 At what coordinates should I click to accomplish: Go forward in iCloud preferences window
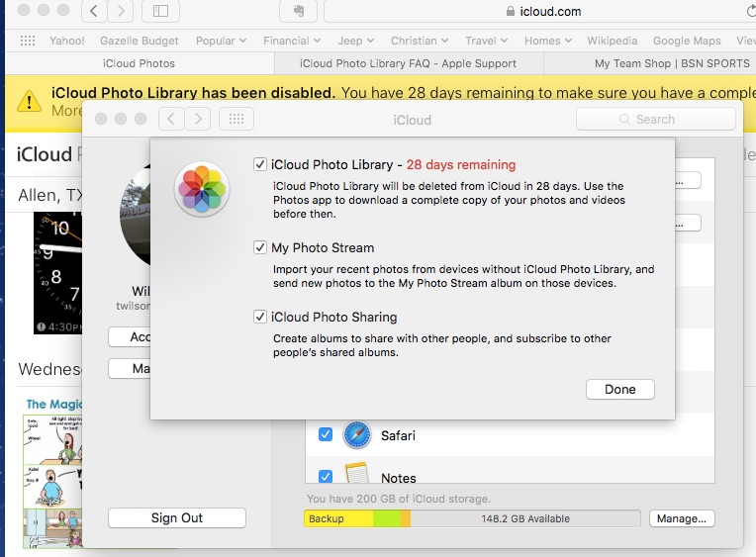click(x=198, y=119)
